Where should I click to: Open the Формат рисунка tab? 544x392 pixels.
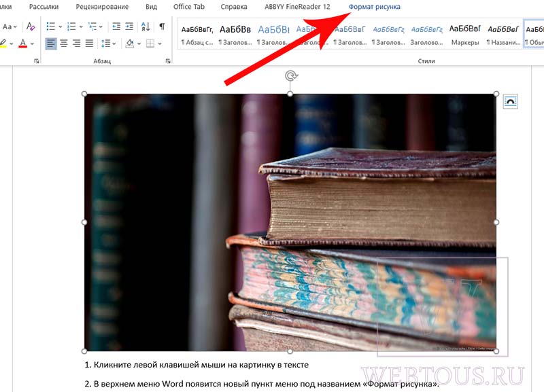(x=375, y=7)
